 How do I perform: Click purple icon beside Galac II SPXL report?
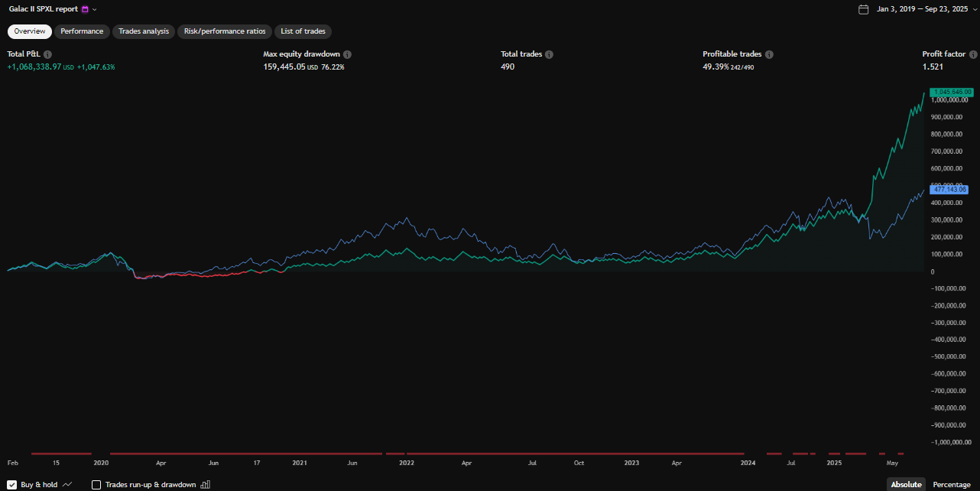tap(85, 10)
